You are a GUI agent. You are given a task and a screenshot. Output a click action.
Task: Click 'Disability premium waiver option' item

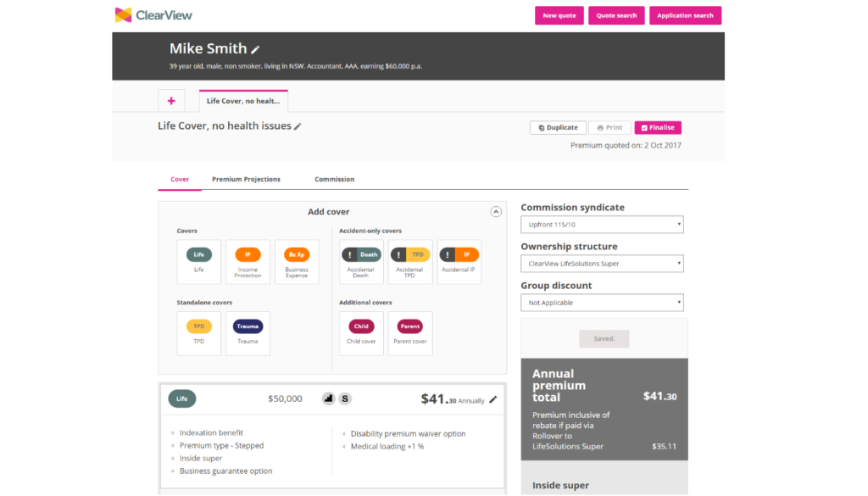pos(408,434)
